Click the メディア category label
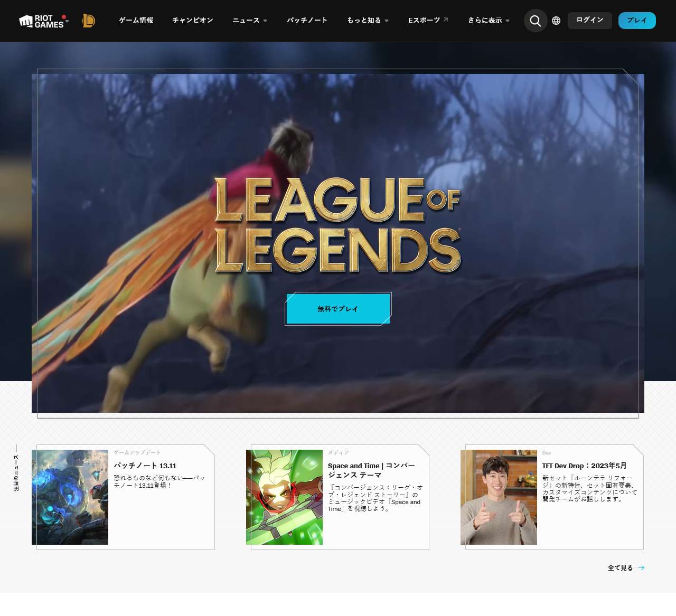Screen dimensions: 676x616 [x=339, y=452]
